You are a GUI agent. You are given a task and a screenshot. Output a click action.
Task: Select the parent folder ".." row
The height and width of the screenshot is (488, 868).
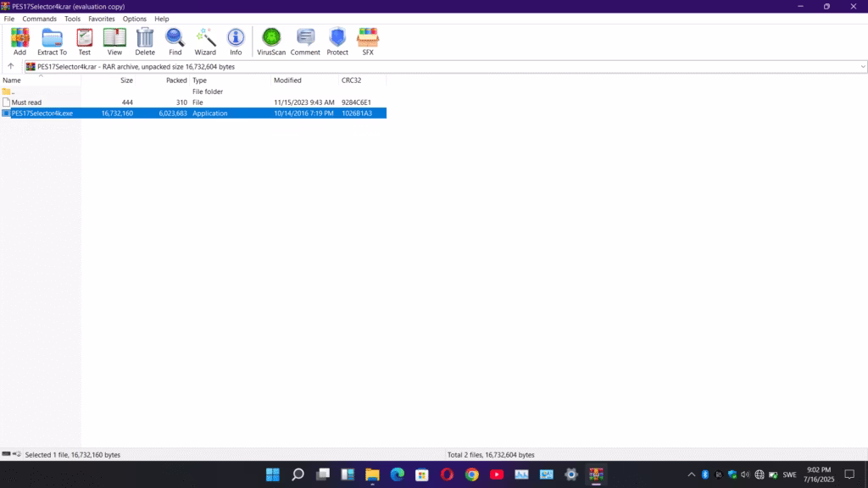[x=193, y=91]
